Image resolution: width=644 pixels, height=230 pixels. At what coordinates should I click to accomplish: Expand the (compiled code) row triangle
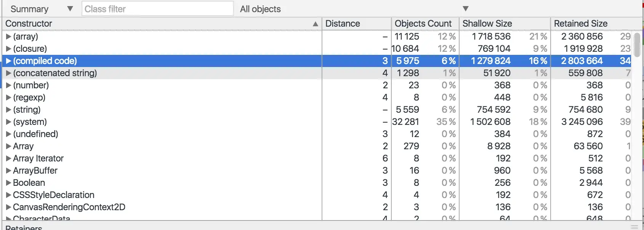point(8,61)
